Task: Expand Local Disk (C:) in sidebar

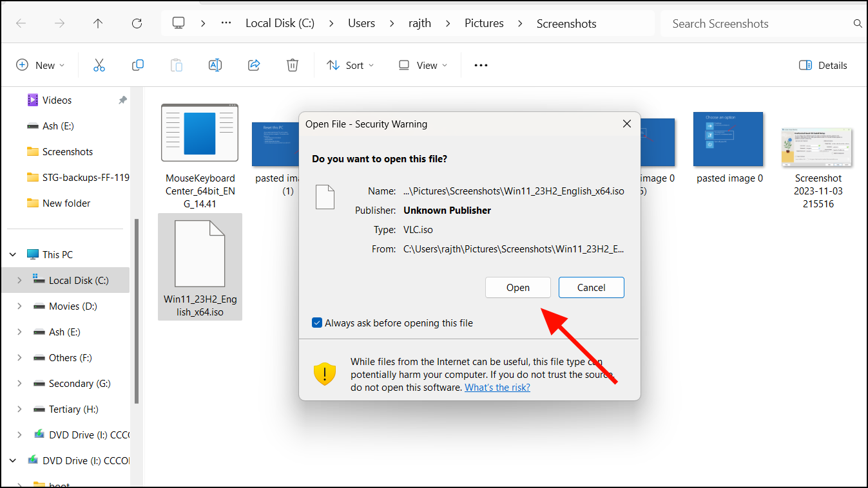Action: point(19,281)
